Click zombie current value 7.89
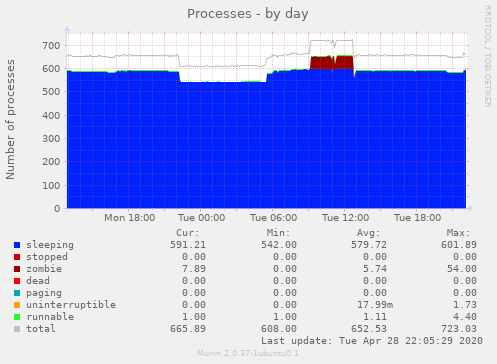The image size is (497, 364). click(194, 269)
